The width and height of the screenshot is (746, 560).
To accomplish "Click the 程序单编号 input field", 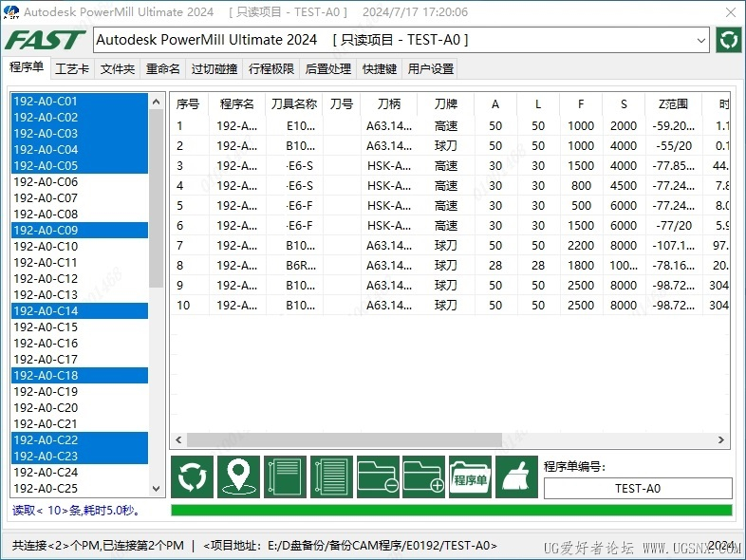I will tap(638, 489).
